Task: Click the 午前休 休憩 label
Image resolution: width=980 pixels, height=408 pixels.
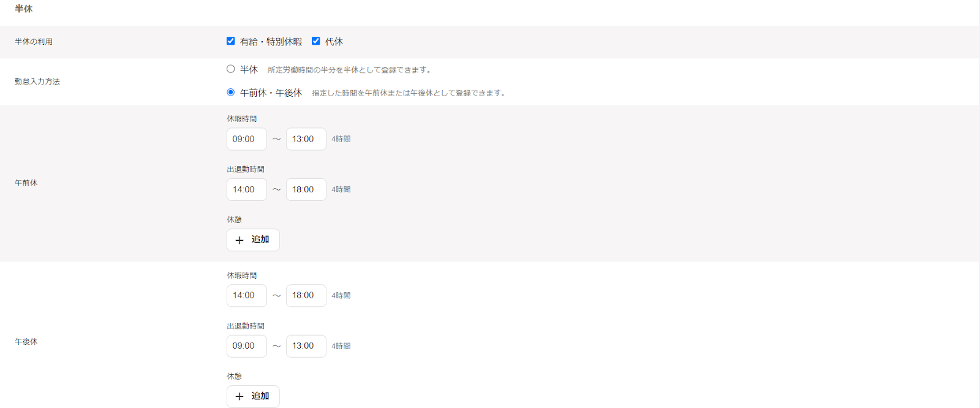Action: click(235, 219)
